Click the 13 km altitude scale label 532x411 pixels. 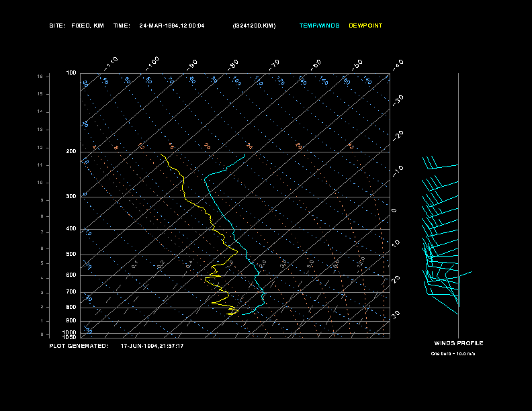pyautogui.click(x=40, y=130)
